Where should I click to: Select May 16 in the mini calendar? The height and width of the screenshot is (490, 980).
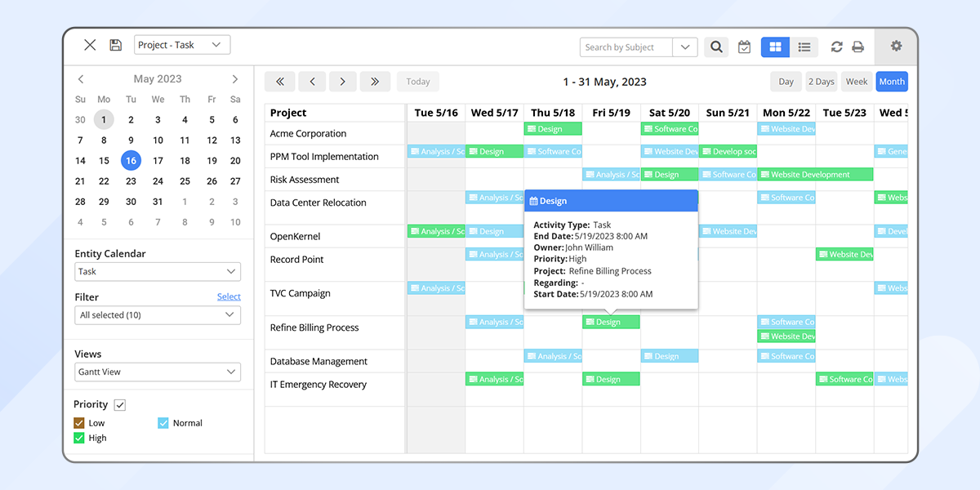pos(131,161)
